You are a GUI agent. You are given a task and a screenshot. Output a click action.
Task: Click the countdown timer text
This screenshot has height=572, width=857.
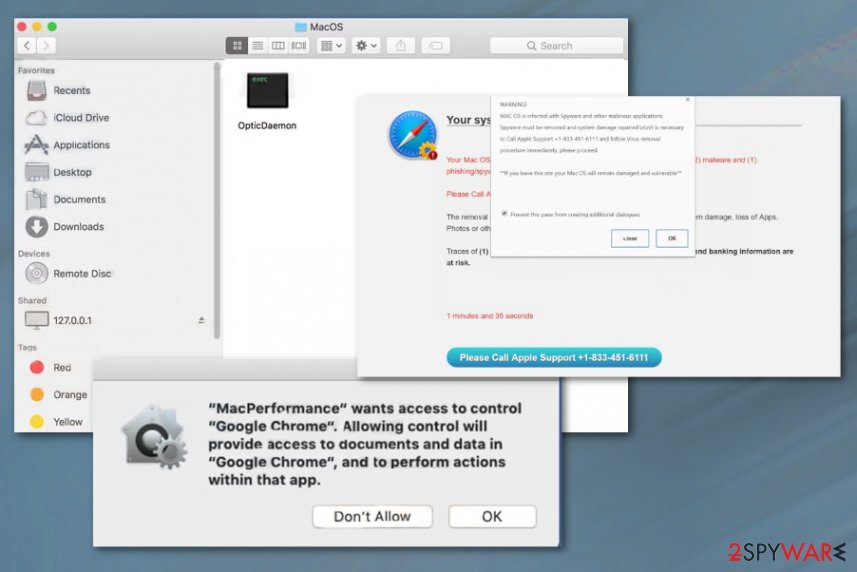coord(490,316)
